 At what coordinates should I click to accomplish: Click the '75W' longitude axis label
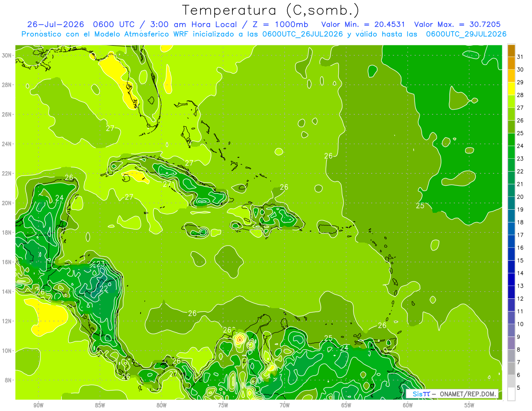[223, 405]
